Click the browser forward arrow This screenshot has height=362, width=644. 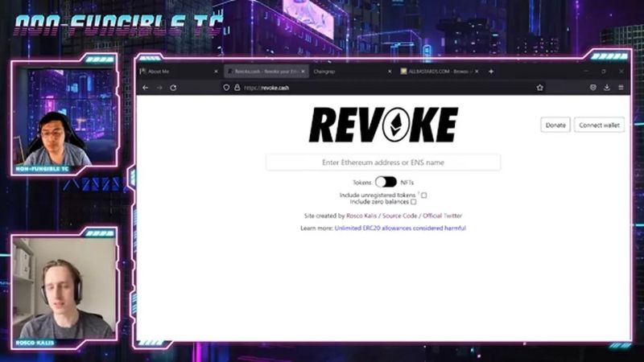(159, 88)
